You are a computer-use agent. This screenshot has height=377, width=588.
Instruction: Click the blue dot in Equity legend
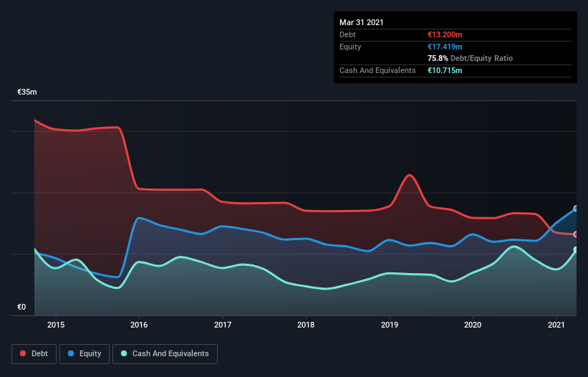point(71,353)
